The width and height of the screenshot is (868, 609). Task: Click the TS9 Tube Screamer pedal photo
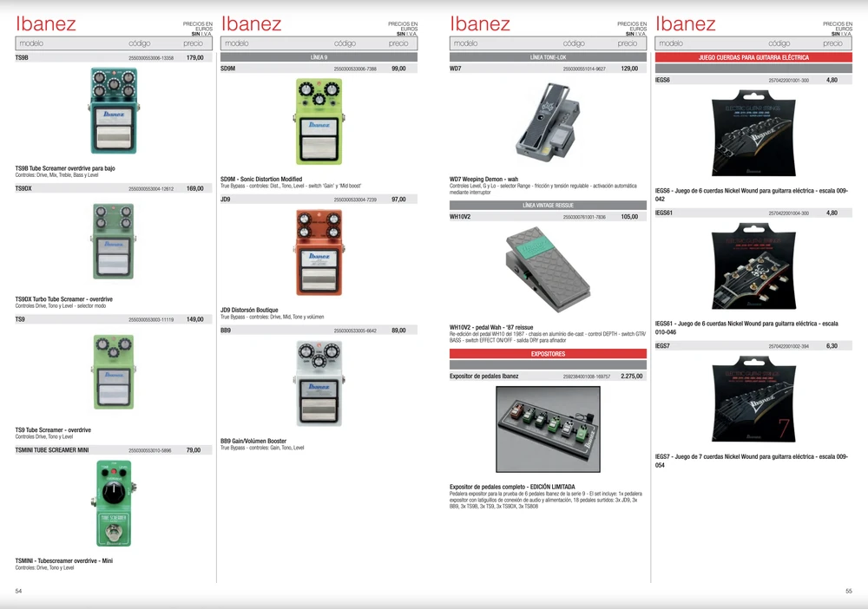(114, 371)
